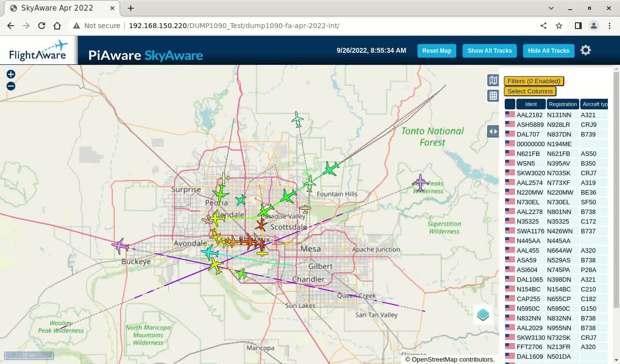Open browser side panel icon
Image resolution: width=620 pixels, height=364 pixels.
(578, 26)
